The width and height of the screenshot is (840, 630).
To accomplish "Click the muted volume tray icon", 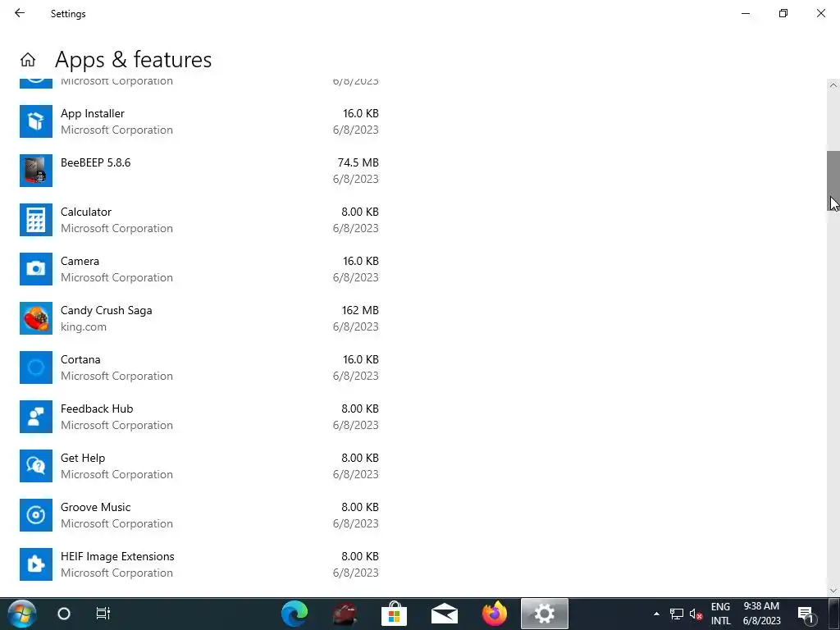I will click(696, 614).
